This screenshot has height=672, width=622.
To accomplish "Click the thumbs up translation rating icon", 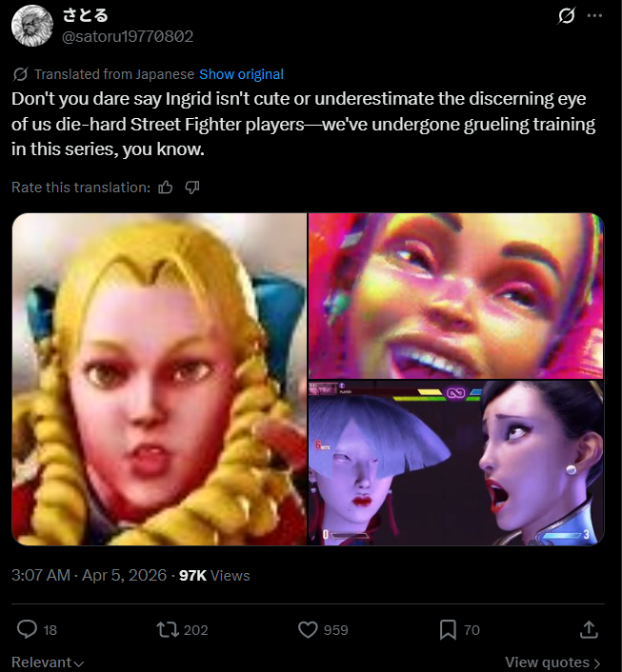I will coord(166,188).
